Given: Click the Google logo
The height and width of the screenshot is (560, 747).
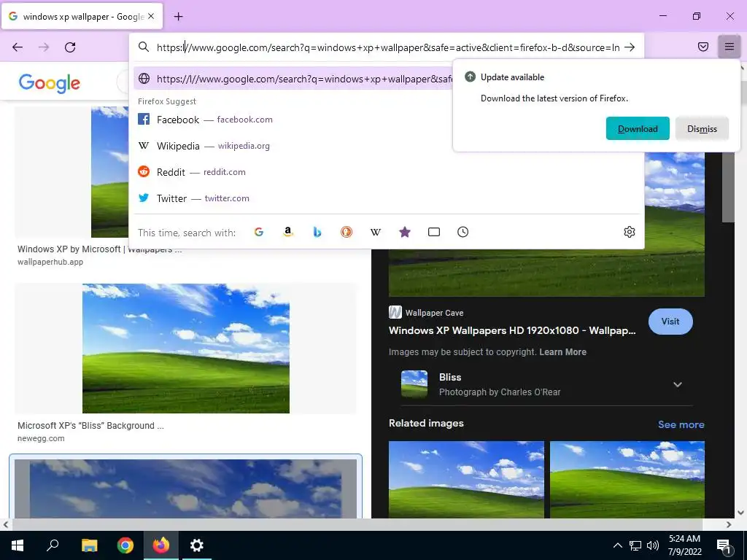Looking at the screenshot, I should pyautogui.click(x=50, y=83).
